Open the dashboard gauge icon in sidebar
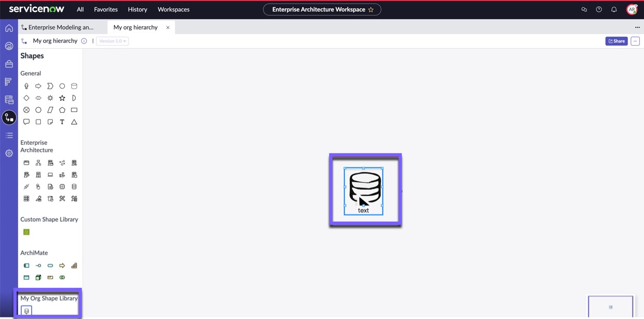This screenshot has width=644, height=319. 9,46
